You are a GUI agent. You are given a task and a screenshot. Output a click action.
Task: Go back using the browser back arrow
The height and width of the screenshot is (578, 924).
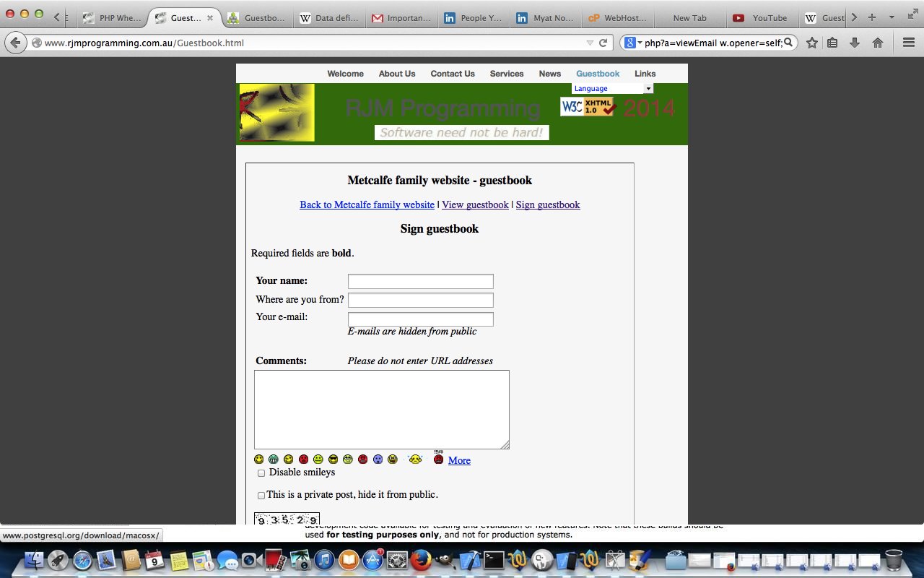[16, 43]
